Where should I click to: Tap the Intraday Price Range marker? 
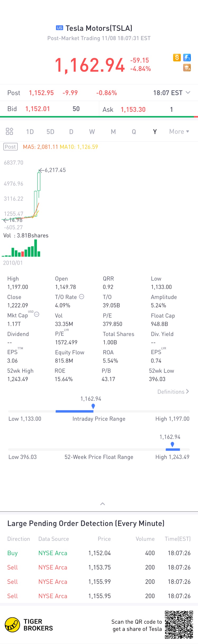coord(93,406)
